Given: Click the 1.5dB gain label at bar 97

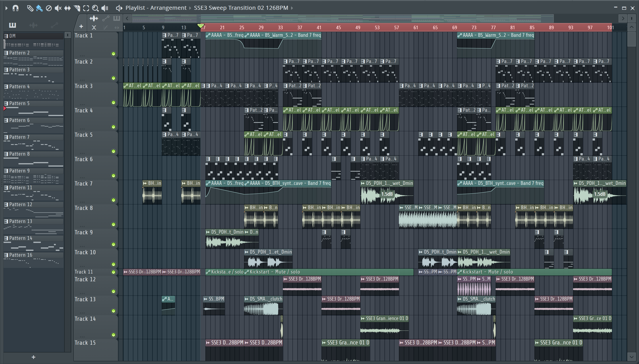Looking at the screenshot, I should point(600,194).
